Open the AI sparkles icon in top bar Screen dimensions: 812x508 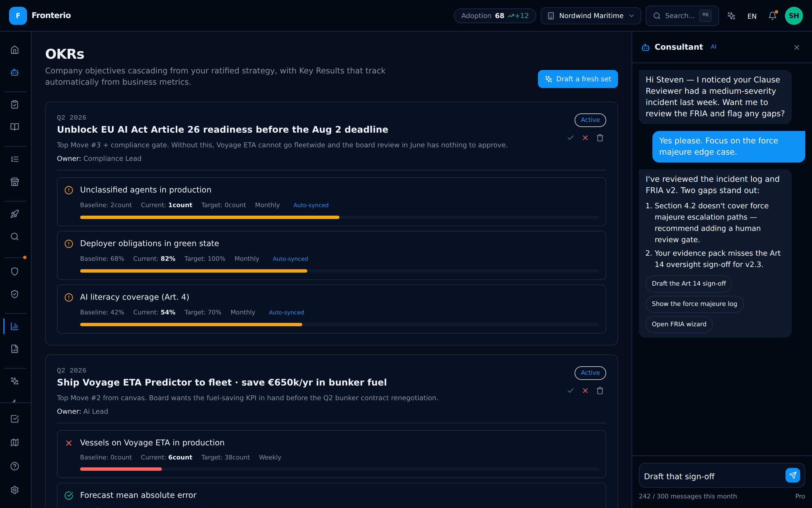[x=731, y=16]
